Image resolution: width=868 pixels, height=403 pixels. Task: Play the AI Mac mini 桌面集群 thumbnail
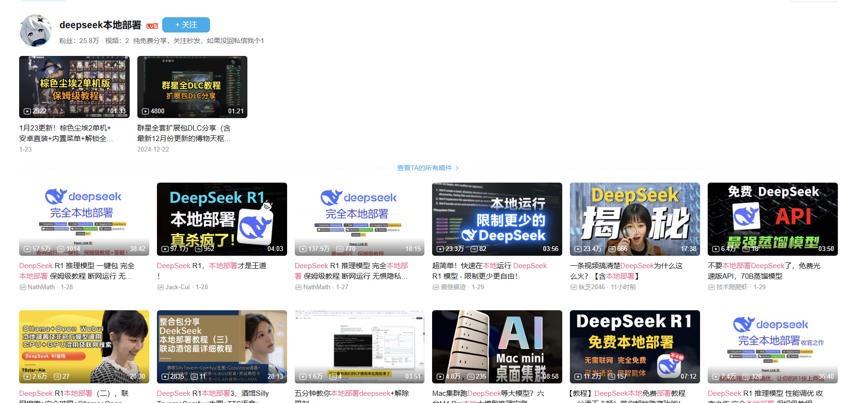[497, 347]
